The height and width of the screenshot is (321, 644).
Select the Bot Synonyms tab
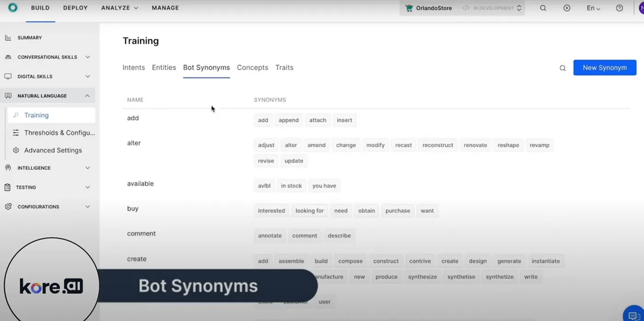pyautogui.click(x=207, y=67)
